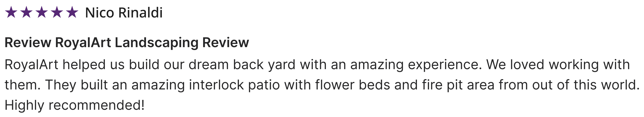Click the first word "Review" in title

pyautogui.click(x=28, y=43)
